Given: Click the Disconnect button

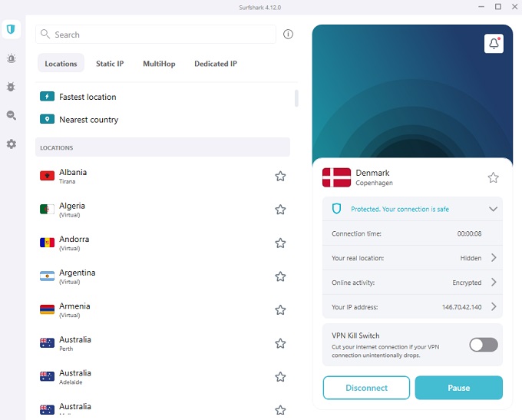Looking at the screenshot, I should click(366, 388).
